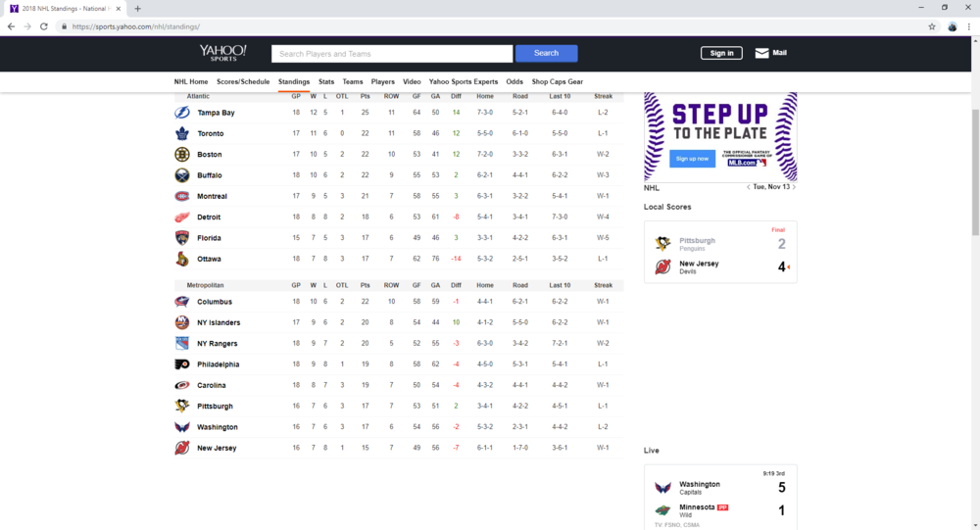Show next day's NHL scores
The image size is (980, 530).
(x=795, y=187)
